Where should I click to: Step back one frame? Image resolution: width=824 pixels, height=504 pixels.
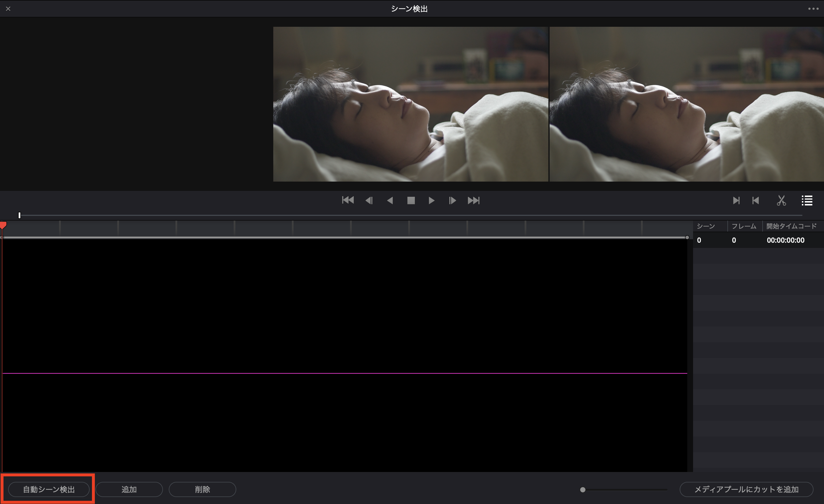pyautogui.click(x=369, y=200)
